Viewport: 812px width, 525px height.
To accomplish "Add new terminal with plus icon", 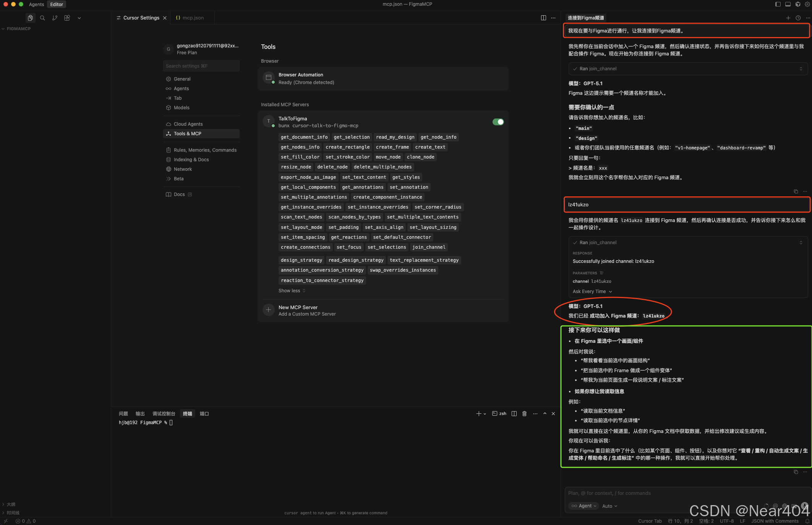I will pyautogui.click(x=478, y=413).
